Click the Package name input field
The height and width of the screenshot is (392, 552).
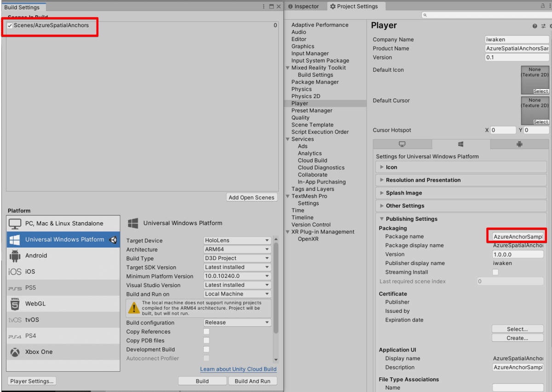pos(517,236)
